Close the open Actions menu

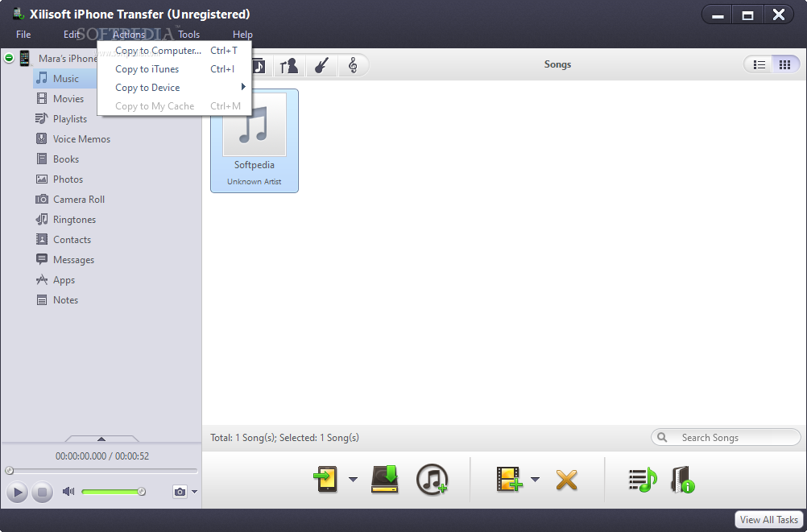[x=129, y=35]
